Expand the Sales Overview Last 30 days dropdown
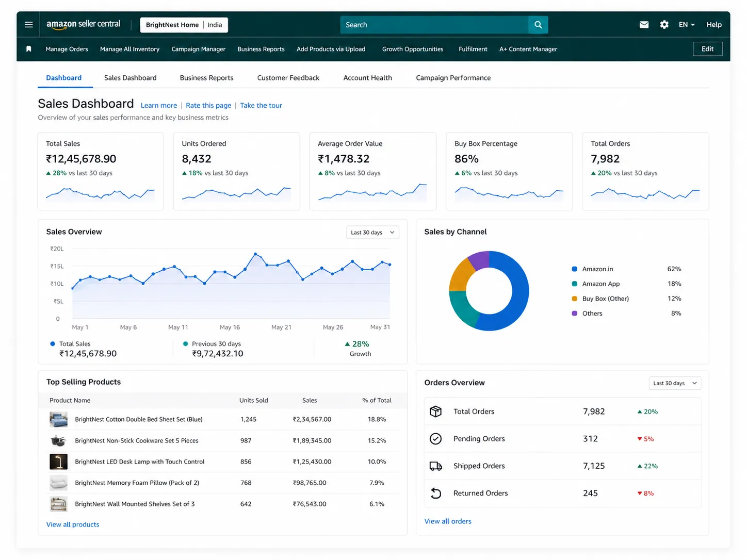747x560 pixels. pos(372,233)
